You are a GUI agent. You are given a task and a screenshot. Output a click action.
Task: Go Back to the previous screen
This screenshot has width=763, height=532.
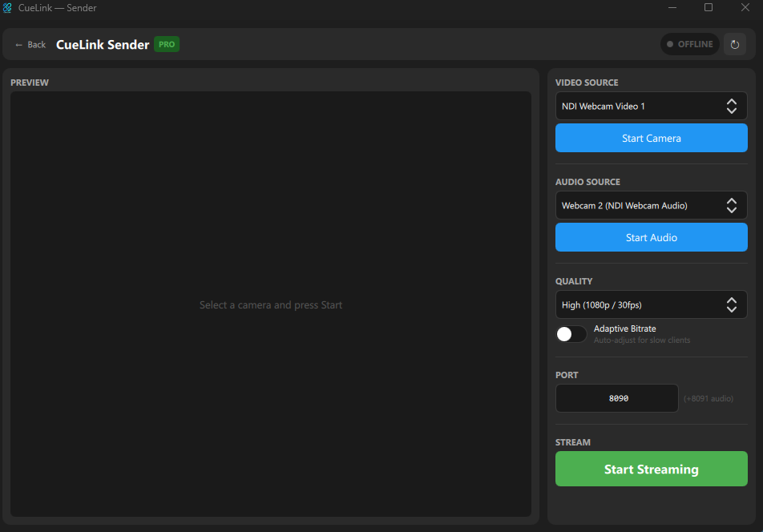coord(30,45)
